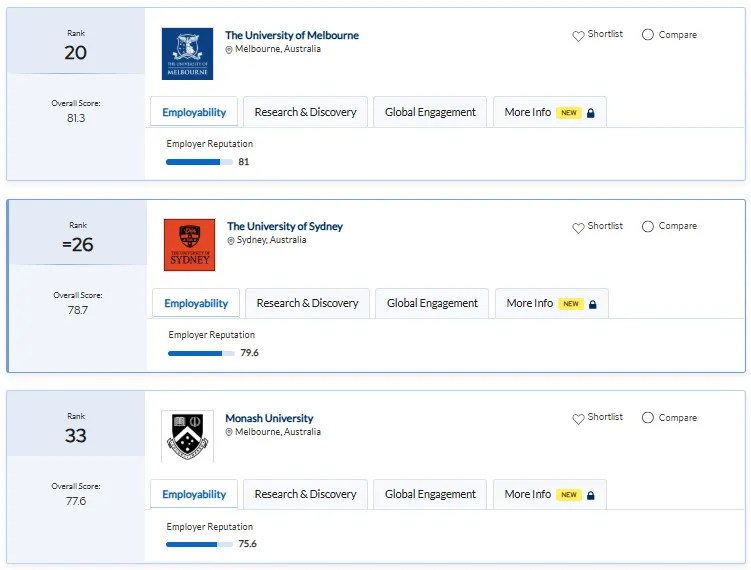Click the Monash University crest logo

[x=187, y=436]
